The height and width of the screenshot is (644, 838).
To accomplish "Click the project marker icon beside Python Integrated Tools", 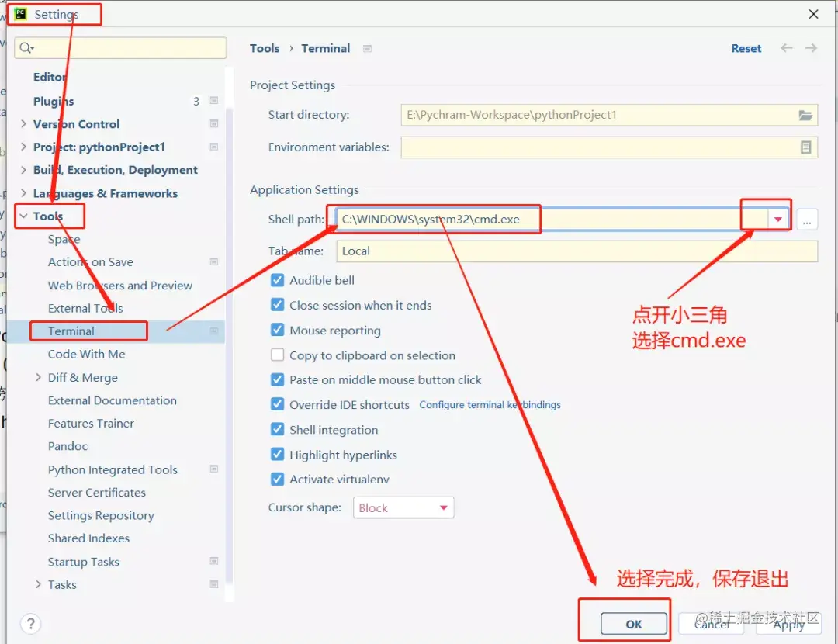I will click(x=214, y=469).
